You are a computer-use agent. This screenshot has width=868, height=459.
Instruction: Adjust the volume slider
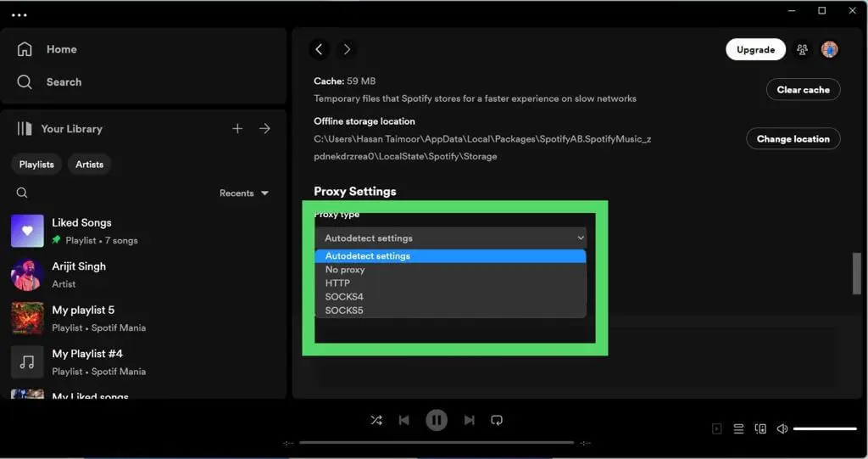click(825, 428)
